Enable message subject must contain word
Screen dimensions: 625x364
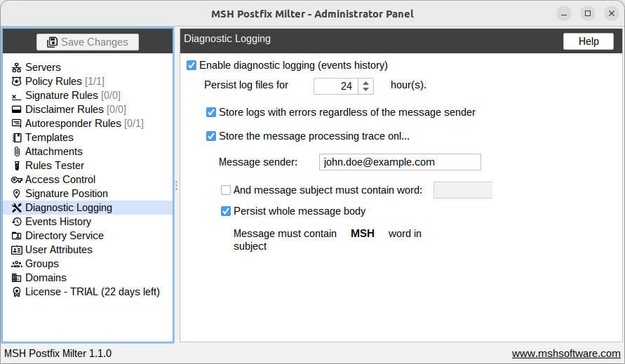click(x=226, y=190)
